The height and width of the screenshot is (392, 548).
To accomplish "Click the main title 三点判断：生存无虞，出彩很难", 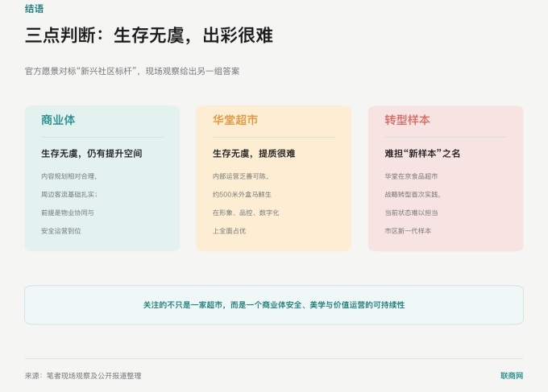I will pyautogui.click(x=149, y=35).
